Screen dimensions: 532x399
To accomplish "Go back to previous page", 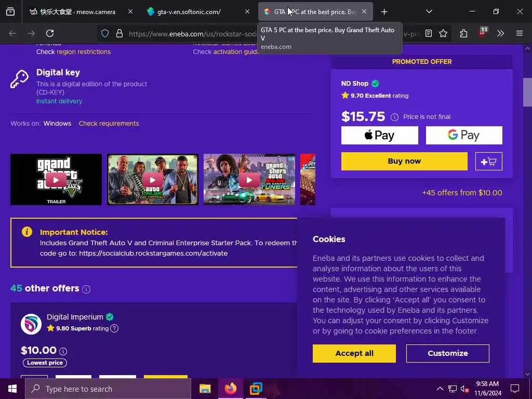I will 12,33.
